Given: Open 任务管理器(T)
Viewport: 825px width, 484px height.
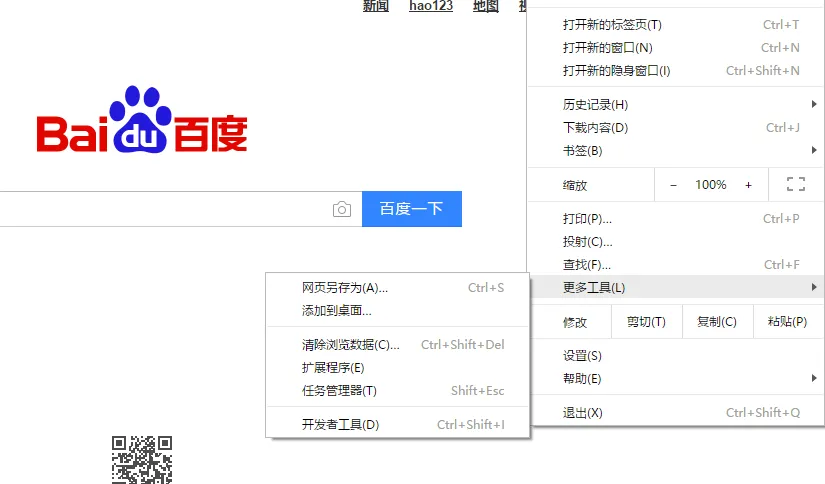Looking at the screenshot, I should point(397,391).
